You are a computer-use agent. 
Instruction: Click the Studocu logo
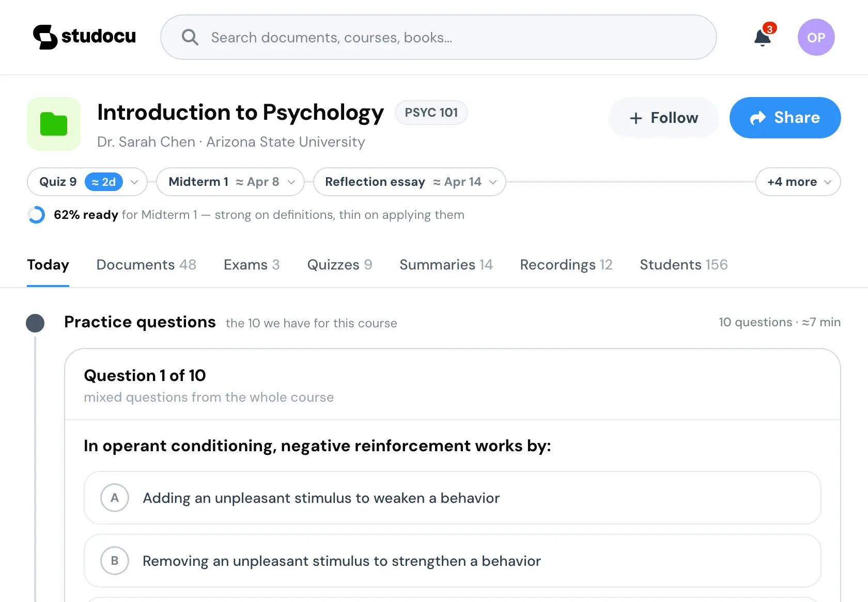(84, 37)
